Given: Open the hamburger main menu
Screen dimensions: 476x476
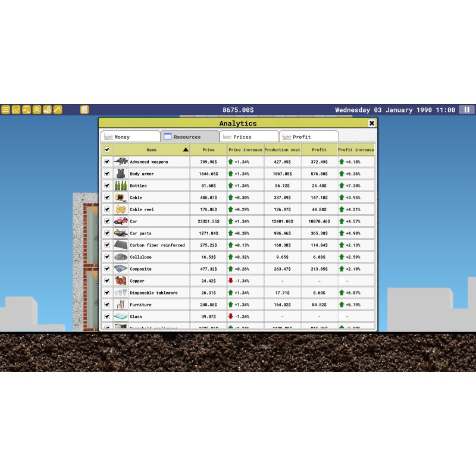Looking at the screenshot, I should pyautogui.click(x=5, y=109).
